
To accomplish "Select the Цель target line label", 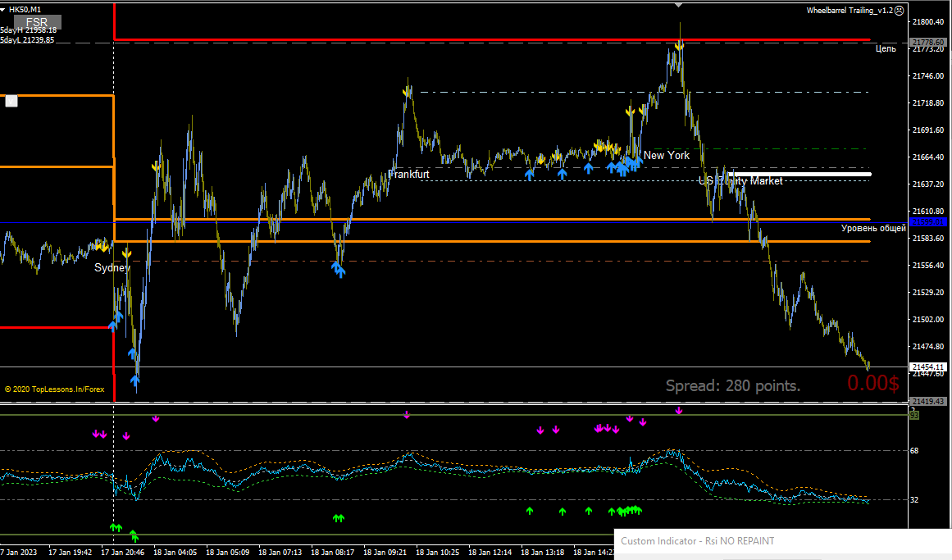I will coord(886,48).
